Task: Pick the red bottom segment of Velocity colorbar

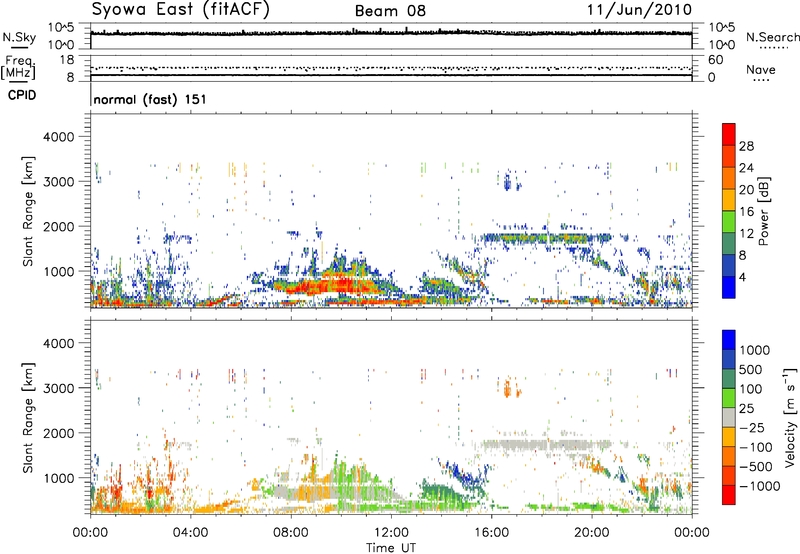Action: coord(729,494)
